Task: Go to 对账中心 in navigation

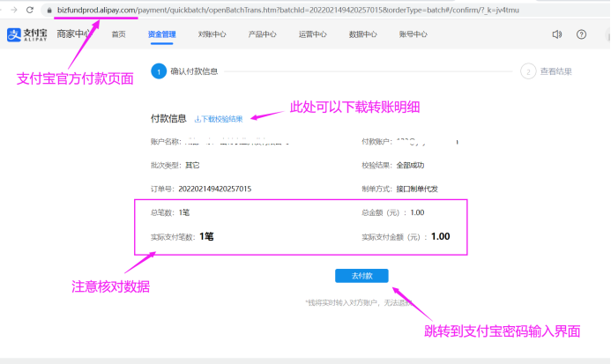Action: pyautogui.click(x=212, y=35)
